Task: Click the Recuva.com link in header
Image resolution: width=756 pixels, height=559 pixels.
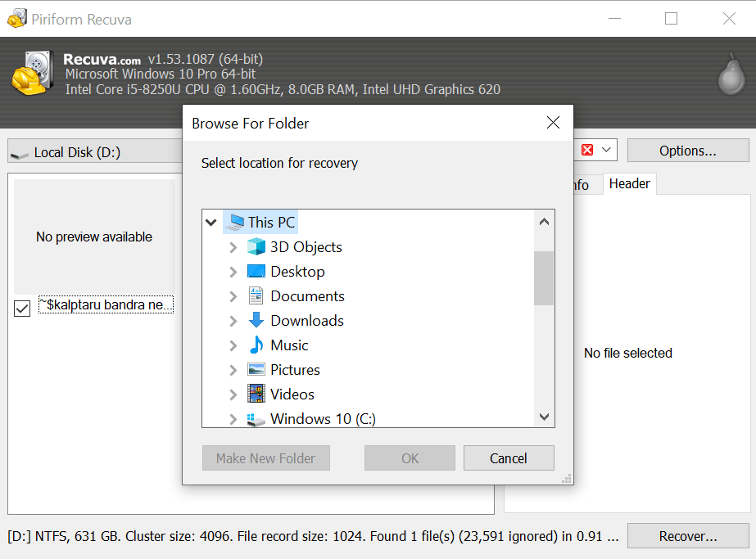Action: coord(102,59)
